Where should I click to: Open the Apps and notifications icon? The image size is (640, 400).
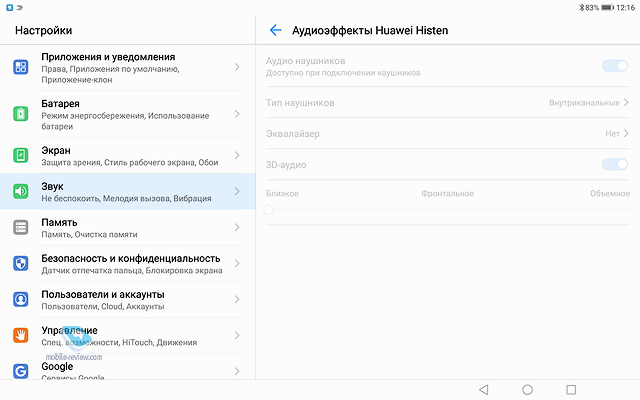[21, 67]
